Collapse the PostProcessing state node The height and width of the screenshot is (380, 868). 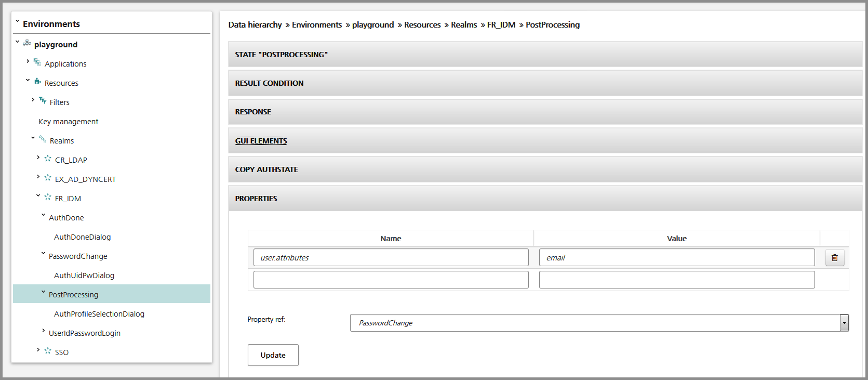click(x=43, y=292)
